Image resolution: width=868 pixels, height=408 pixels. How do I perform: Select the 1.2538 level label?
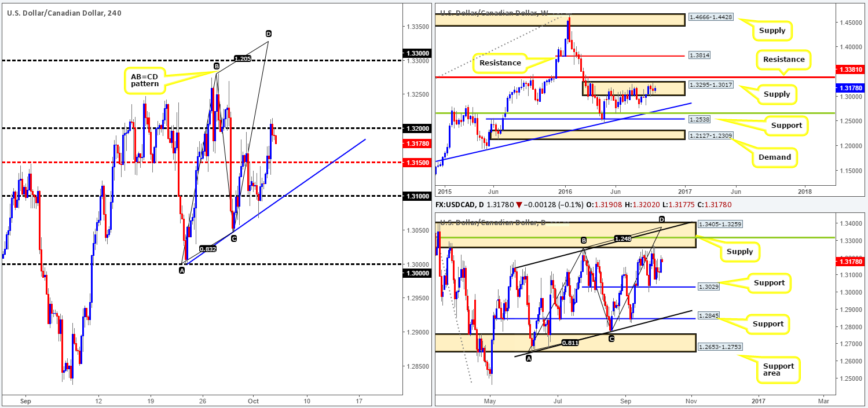point(699,119)
